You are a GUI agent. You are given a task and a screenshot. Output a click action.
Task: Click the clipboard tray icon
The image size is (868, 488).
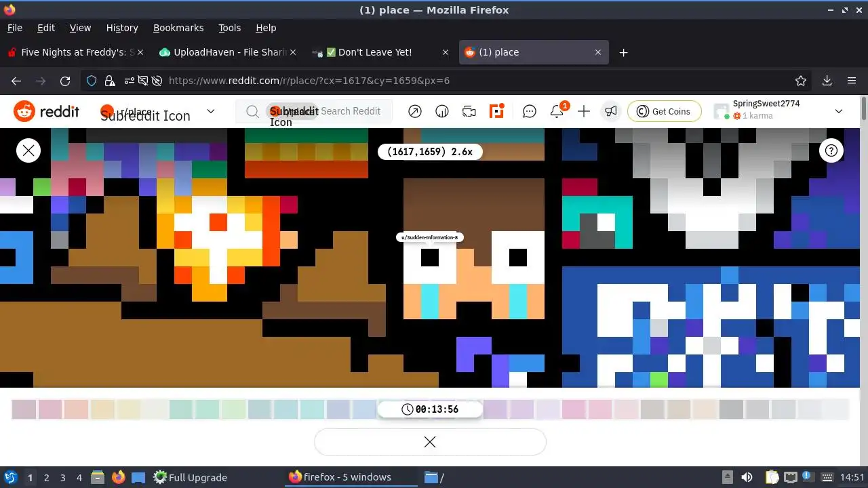772,477
